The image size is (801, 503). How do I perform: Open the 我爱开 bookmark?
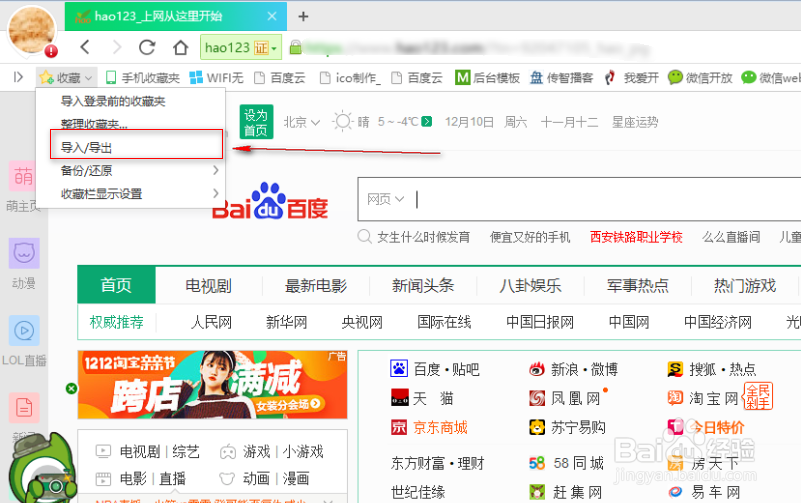tap(631, 78)
